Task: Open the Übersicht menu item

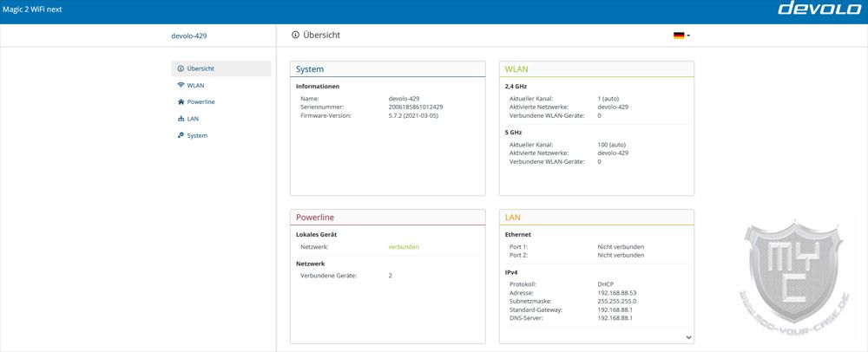Action: 220,68
